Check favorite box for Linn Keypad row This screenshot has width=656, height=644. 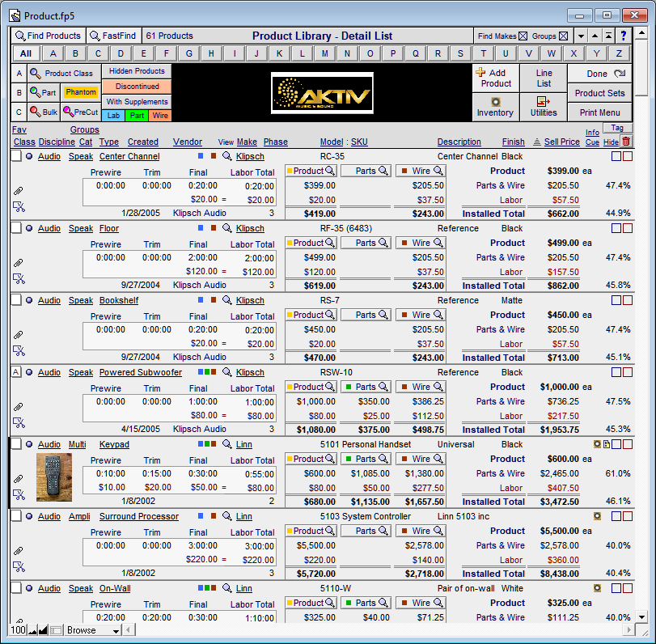[16, 444]
